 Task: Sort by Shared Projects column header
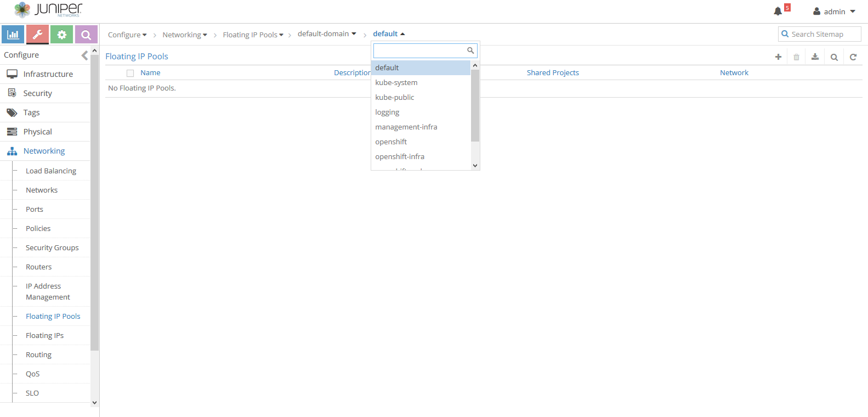point(553,73)
